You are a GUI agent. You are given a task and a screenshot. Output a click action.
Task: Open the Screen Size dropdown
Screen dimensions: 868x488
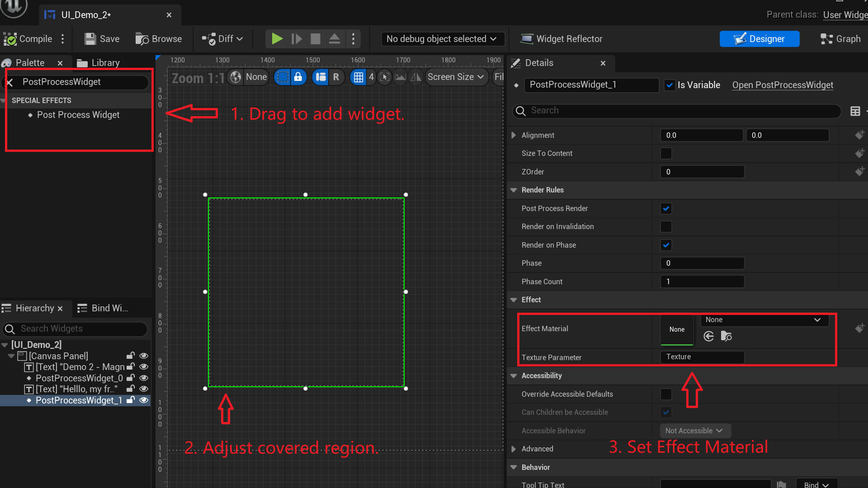click(456, 77)
